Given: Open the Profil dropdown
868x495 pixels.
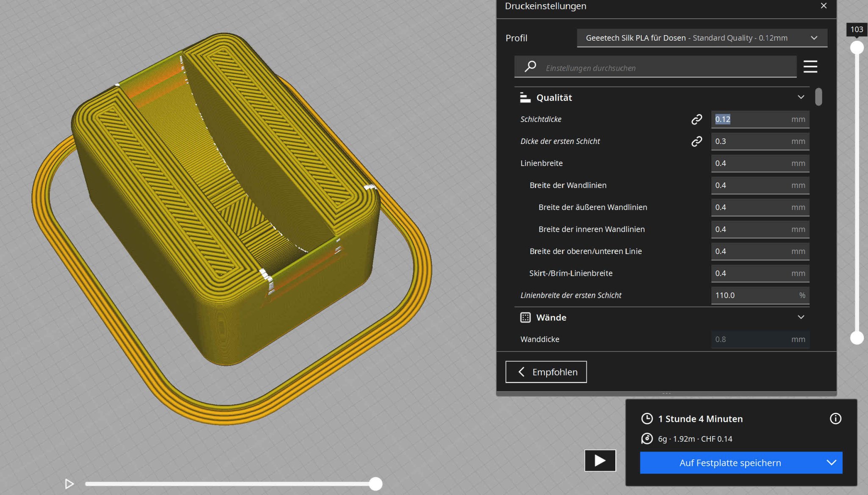Looking at the screenshot, I should (702, 38).
